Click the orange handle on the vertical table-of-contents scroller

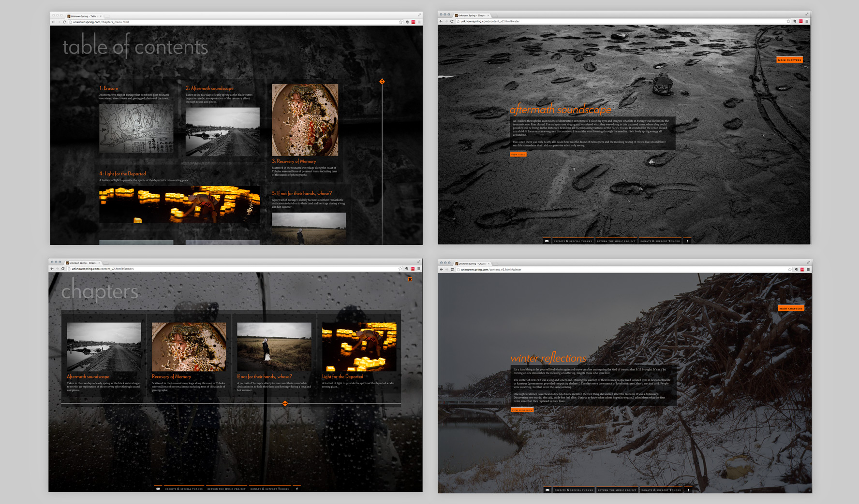tap(382, 82)
